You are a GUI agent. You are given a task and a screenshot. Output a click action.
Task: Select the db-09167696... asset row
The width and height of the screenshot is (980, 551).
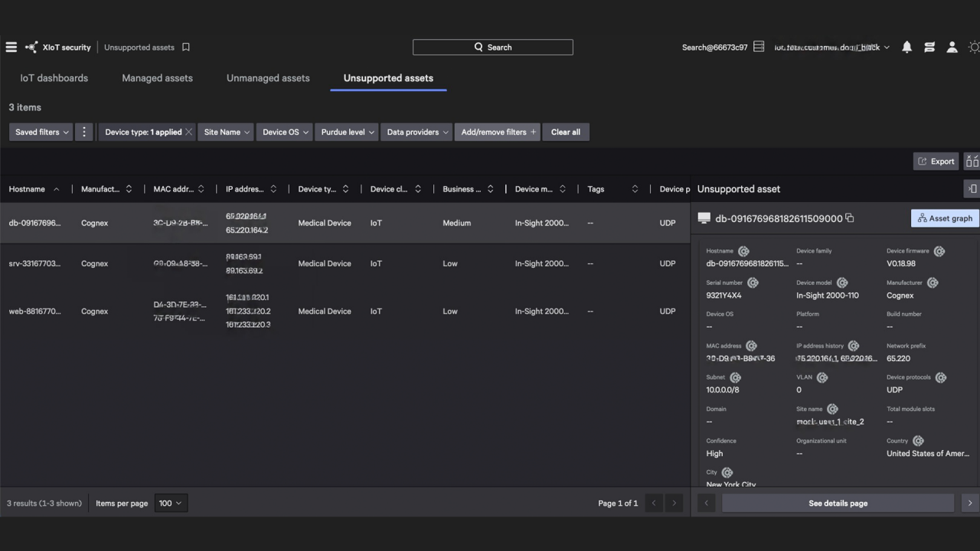pos(345,223)
